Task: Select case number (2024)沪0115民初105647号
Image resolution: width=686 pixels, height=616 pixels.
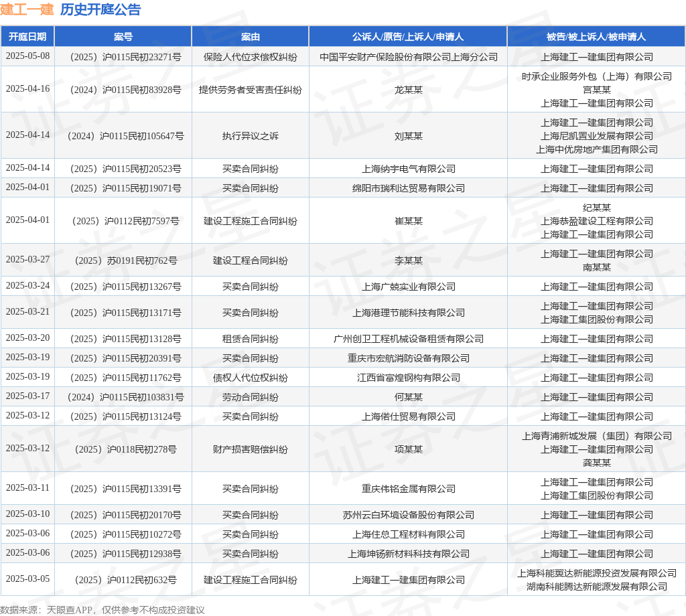Action: [x=125, y=136]
